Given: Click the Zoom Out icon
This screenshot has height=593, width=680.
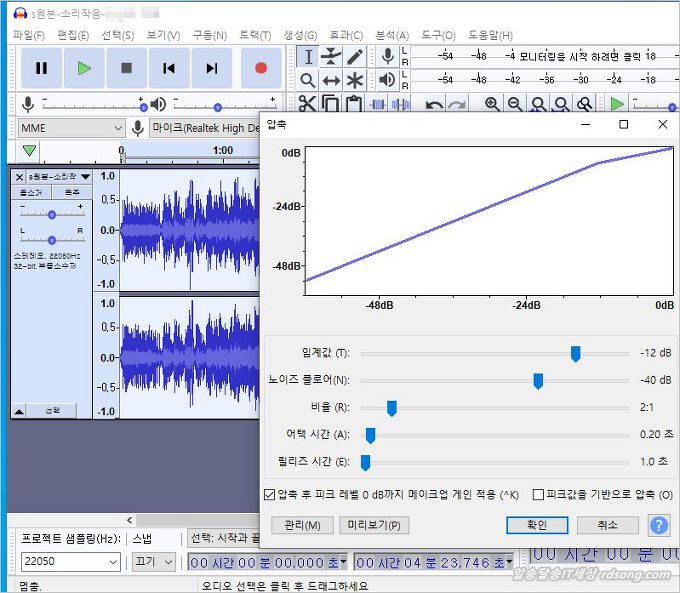Looking at the screenshot, I should [x=515, y=104].
